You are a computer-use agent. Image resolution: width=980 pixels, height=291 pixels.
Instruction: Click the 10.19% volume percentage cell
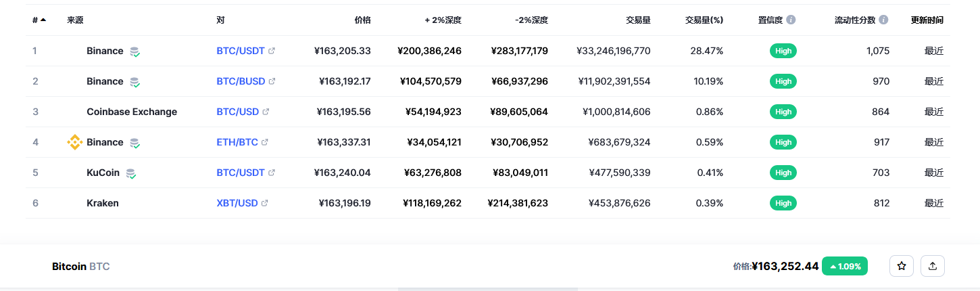(710, 81)
